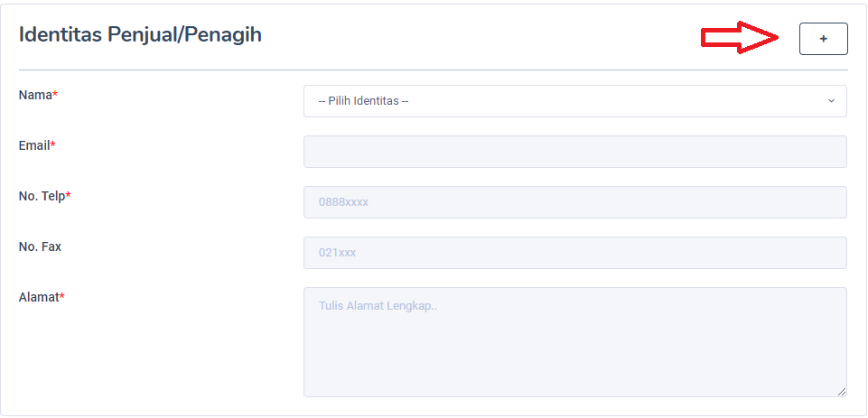Click the No. Fax label text

(40, 246)
